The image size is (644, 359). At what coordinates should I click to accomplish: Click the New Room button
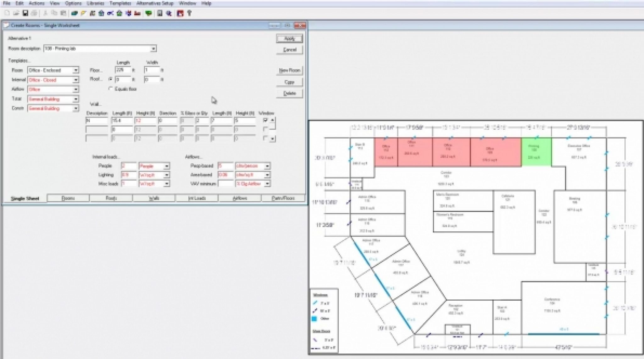289,70
